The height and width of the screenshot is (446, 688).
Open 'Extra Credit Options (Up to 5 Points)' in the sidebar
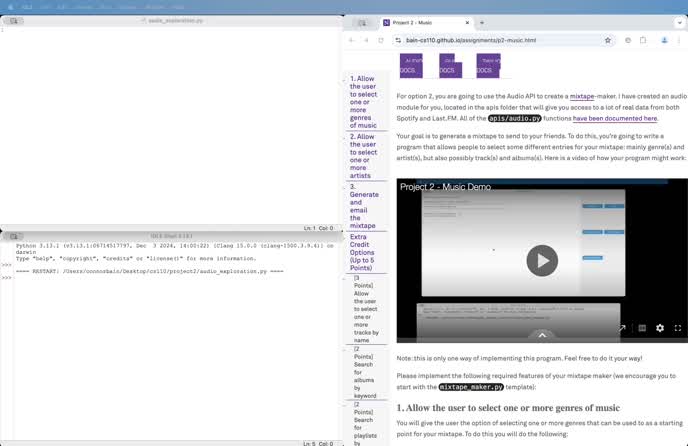click(x=362, y=252)
